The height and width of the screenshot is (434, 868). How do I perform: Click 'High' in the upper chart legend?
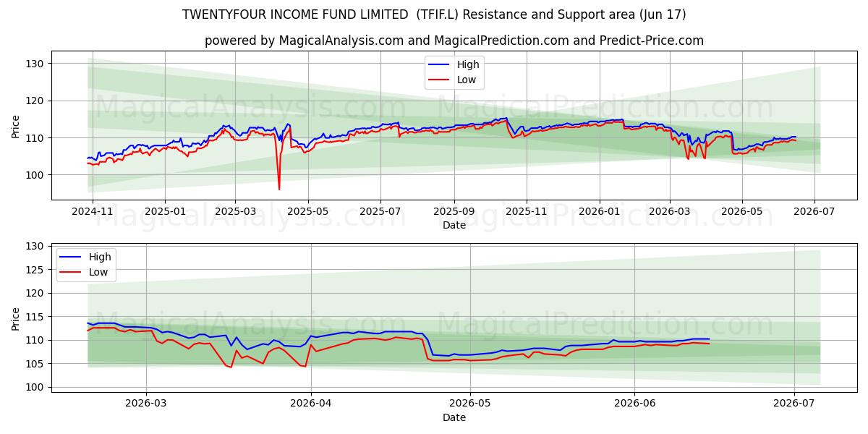(x=468, y=64)
